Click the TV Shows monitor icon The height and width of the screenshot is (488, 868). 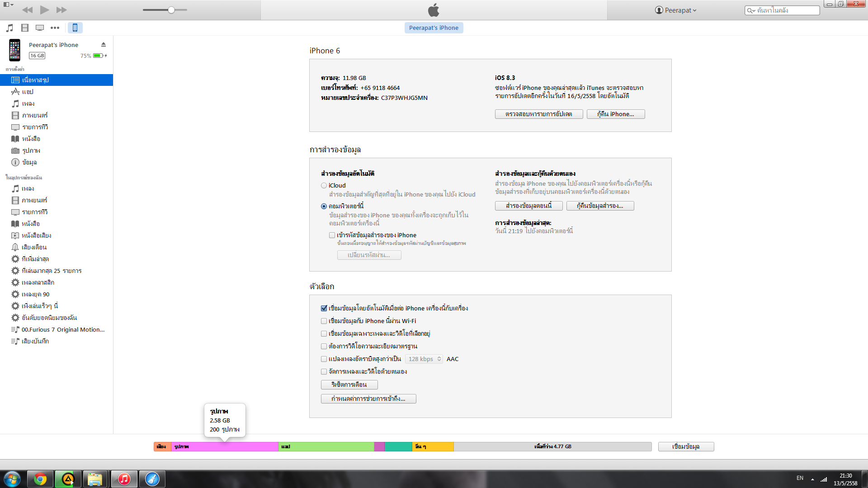[40, 28]
